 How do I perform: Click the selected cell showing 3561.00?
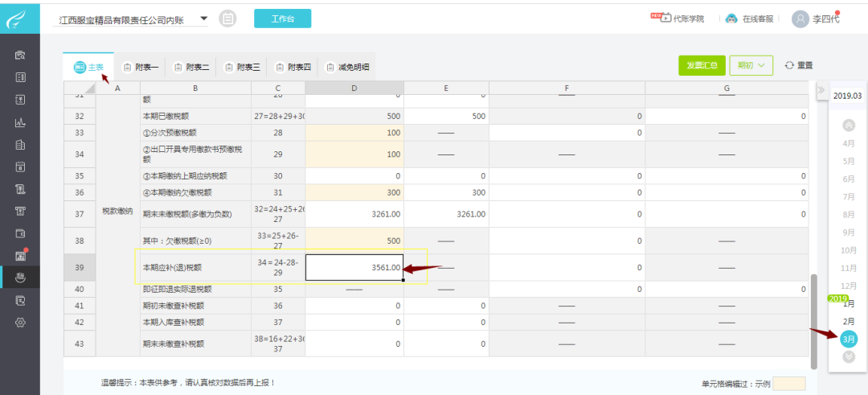(x=354, y=268)
